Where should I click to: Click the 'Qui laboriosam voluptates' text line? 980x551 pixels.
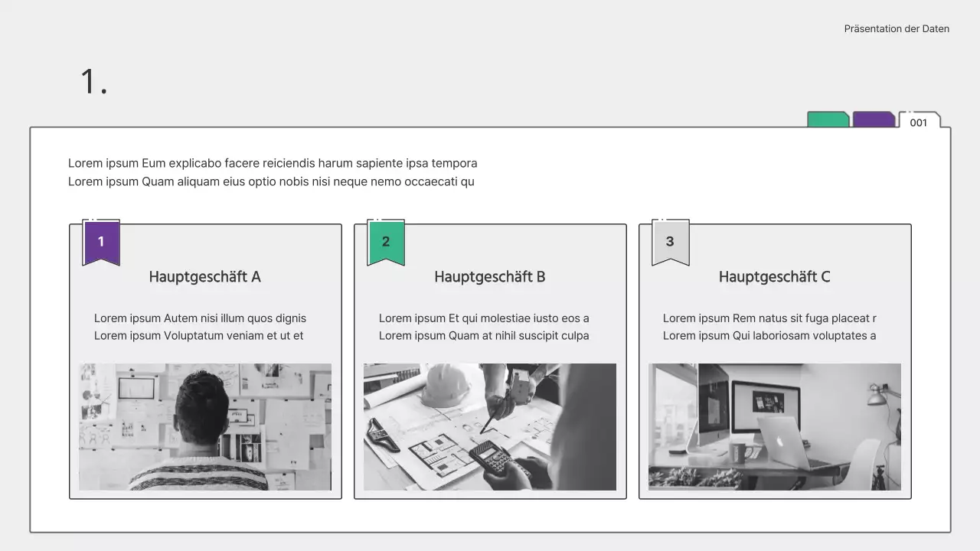(769, 335)
